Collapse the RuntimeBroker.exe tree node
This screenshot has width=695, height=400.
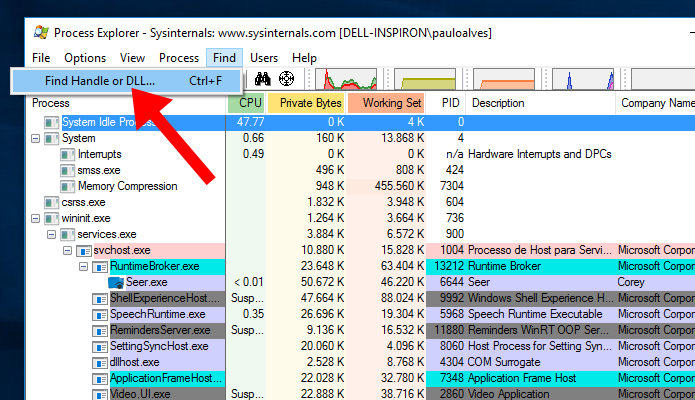click(x=83, y=267)
